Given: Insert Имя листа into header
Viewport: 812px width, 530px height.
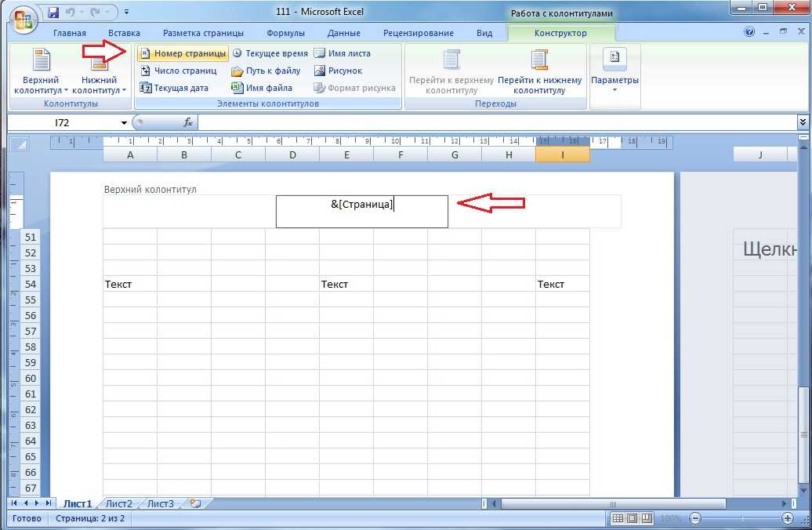Looking at the screenshot, I should pyautogui.click(x=343, y=53).
